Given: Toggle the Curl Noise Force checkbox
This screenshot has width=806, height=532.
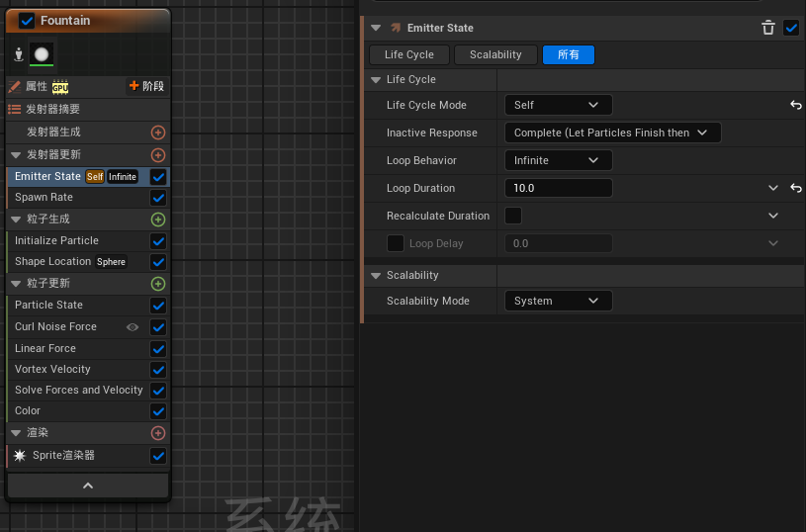Looking at the screenshot, I should click(158, 327).
